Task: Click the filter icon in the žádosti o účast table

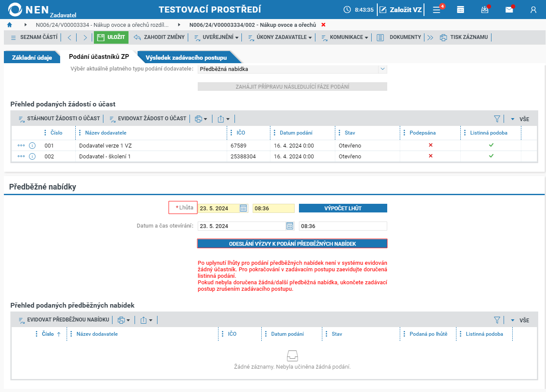Action: tap(497, 119)
